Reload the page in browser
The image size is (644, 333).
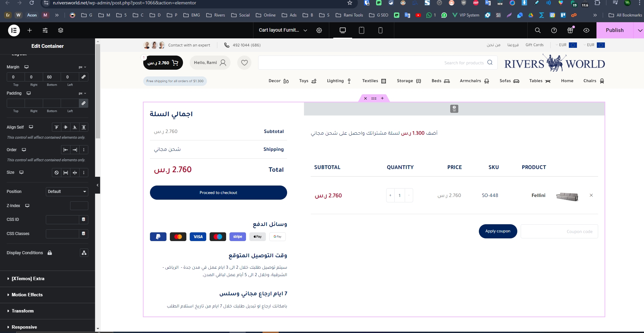[x=32, y=3]
